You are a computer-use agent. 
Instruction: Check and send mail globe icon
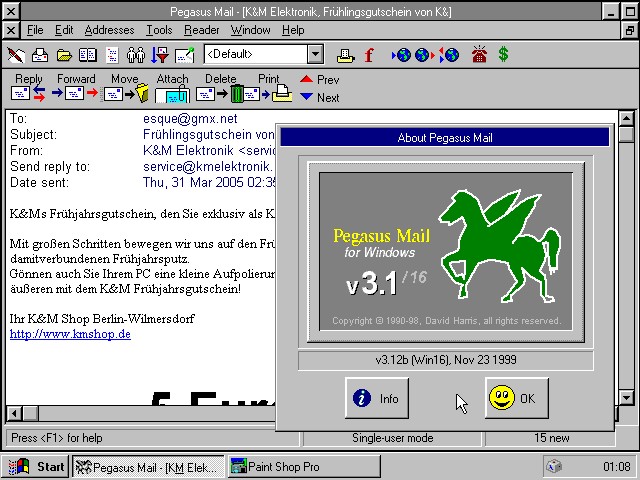pos(449,55)
